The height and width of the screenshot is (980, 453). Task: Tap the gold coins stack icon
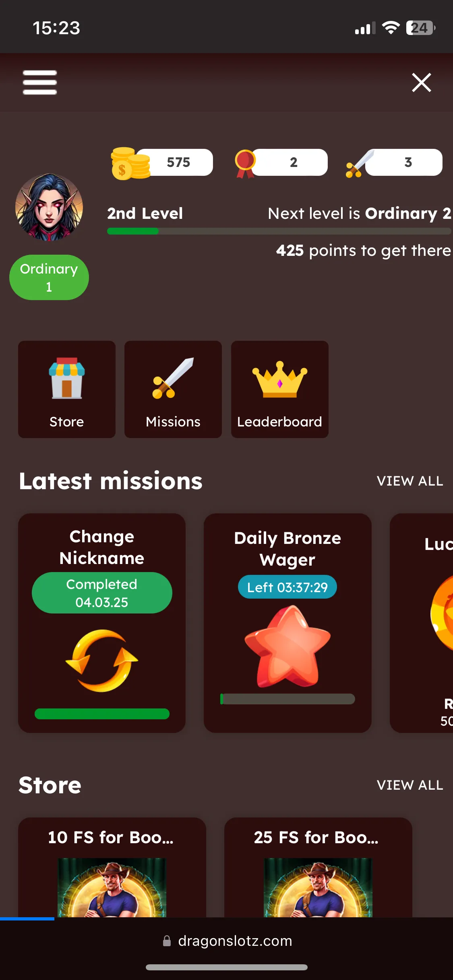pyautogui.click(x=130, y=163)
